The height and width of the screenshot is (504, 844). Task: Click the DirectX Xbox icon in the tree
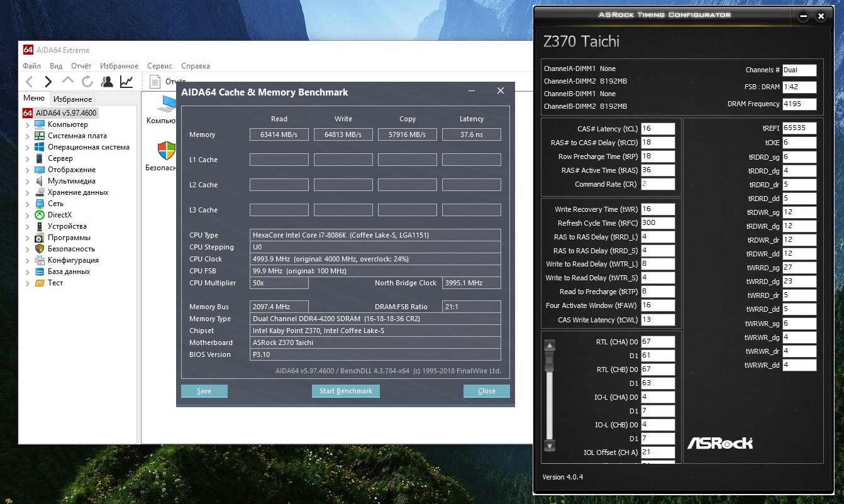(40, 215)
